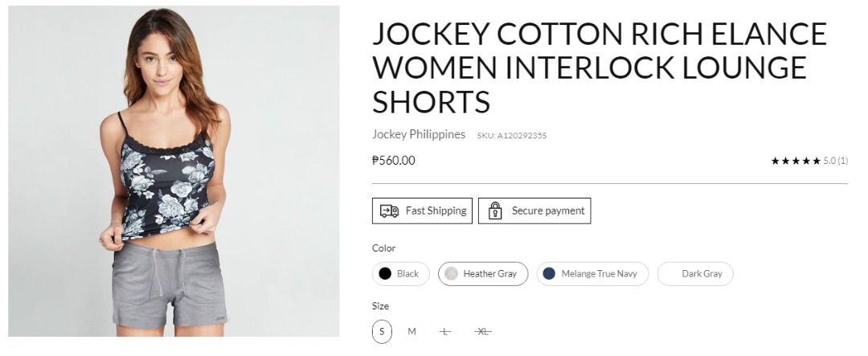Open the product photo of gray shorts

pos(174,171)
